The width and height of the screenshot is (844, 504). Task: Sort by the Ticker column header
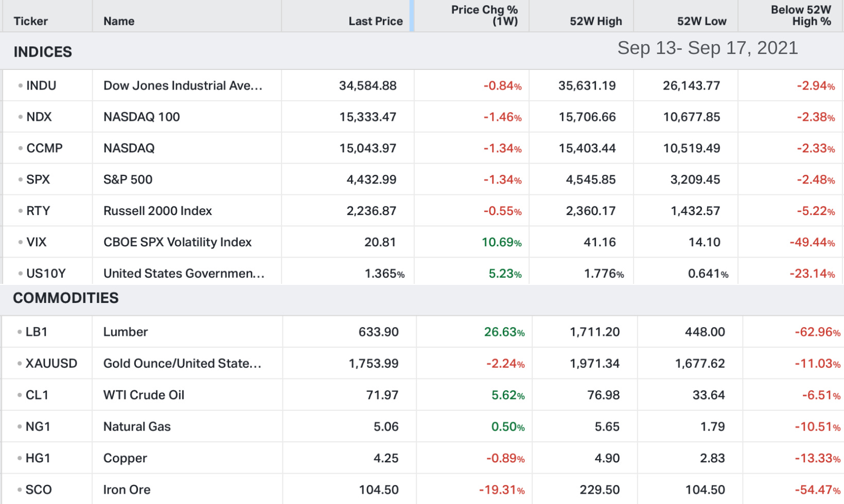point(30,21)
